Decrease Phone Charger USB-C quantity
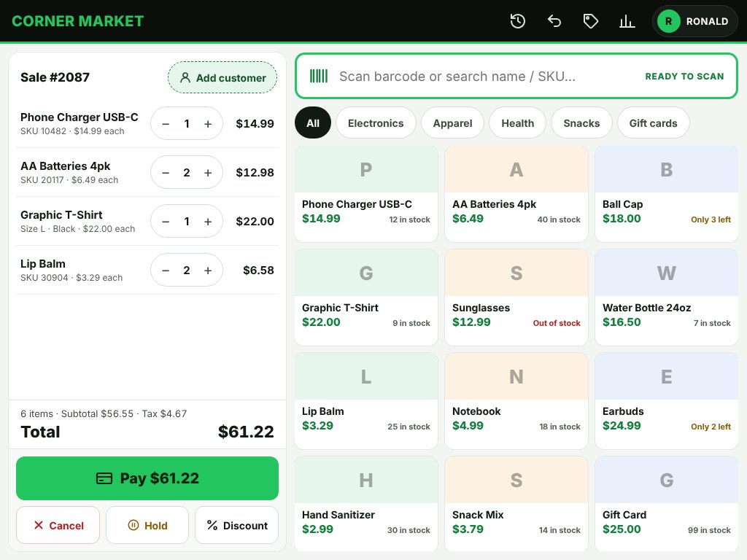This screenshot has width=747, height=560. tap(166, 124)
